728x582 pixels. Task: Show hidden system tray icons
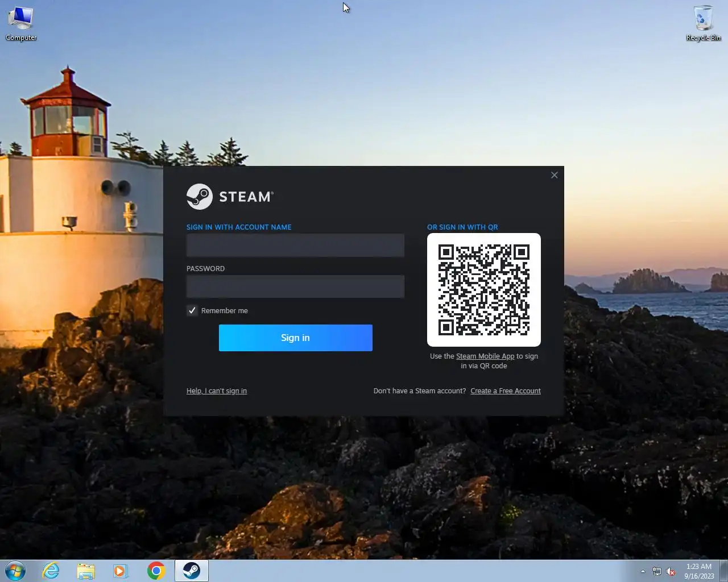click(x=643, y=572)
